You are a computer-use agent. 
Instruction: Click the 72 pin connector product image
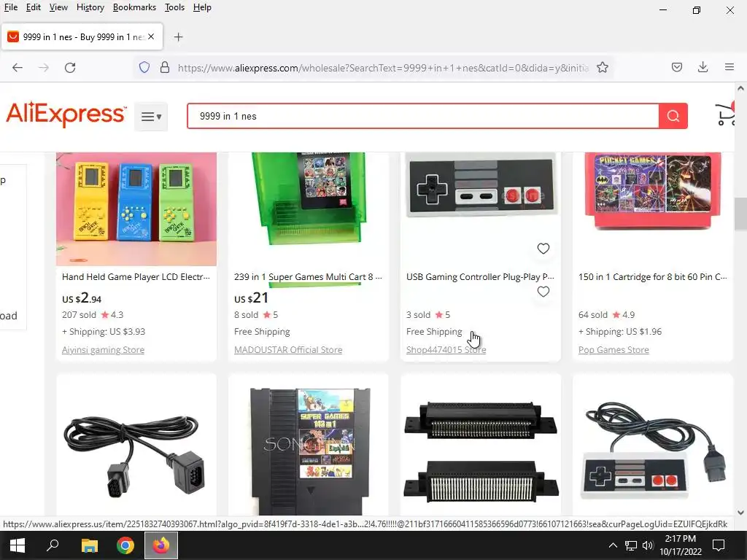coord(481,452)
